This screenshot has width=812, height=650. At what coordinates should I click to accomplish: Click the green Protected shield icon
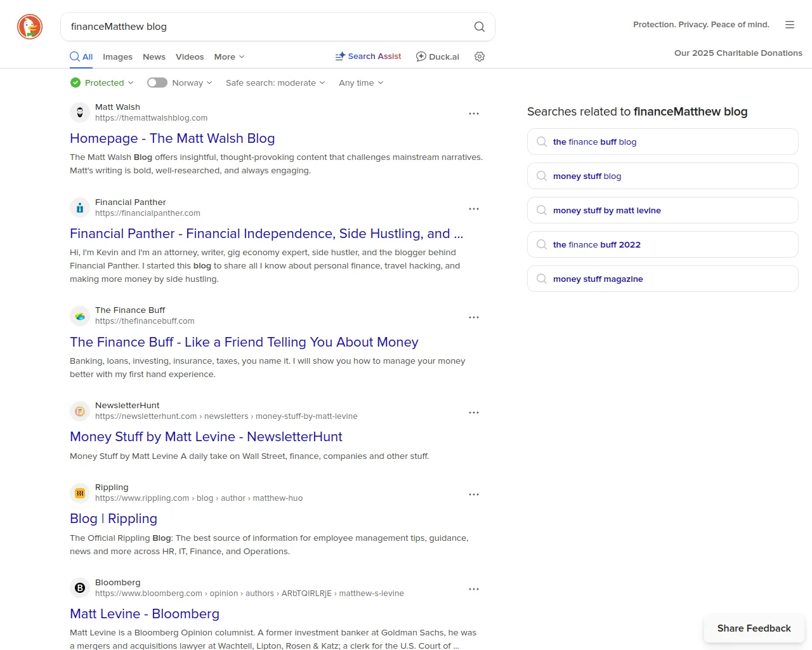click(75, 83)
